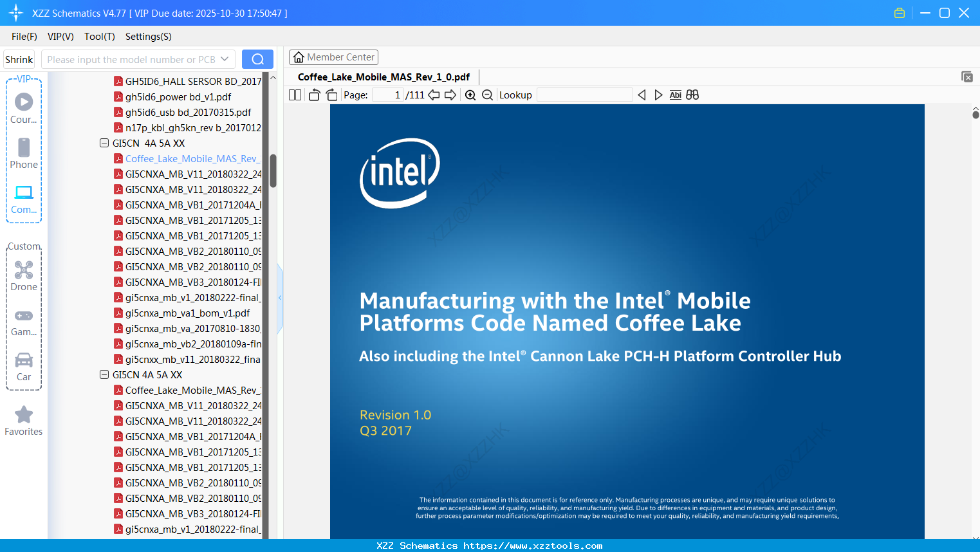Image resolution: width=980 pixels, height=552 pixels.
Task: Rotate the page counterclockwise
Action: click(x=315, y=95)
